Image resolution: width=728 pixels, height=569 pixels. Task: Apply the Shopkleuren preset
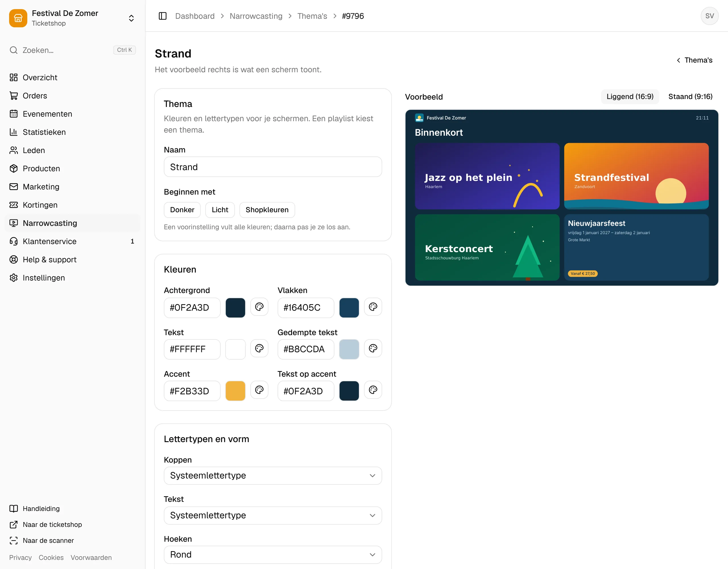click(267, 210)
